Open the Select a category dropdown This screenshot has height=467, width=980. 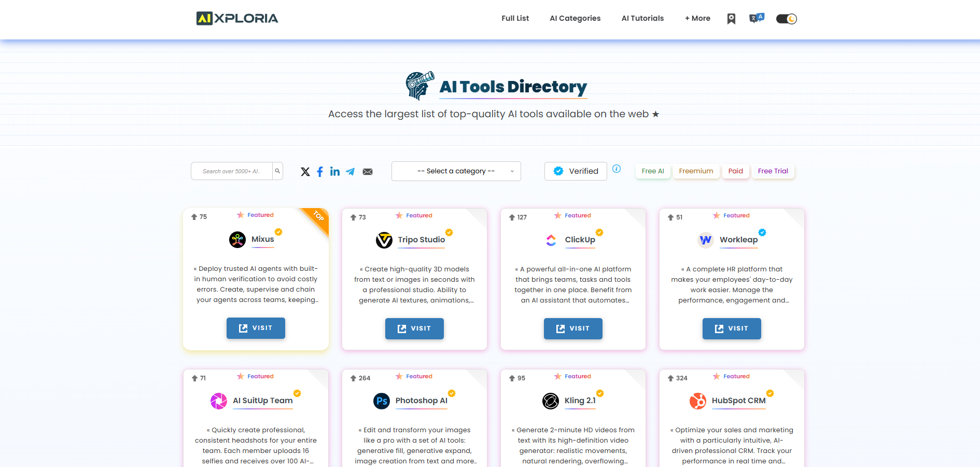pyautogui.click(x=456, y=171)
